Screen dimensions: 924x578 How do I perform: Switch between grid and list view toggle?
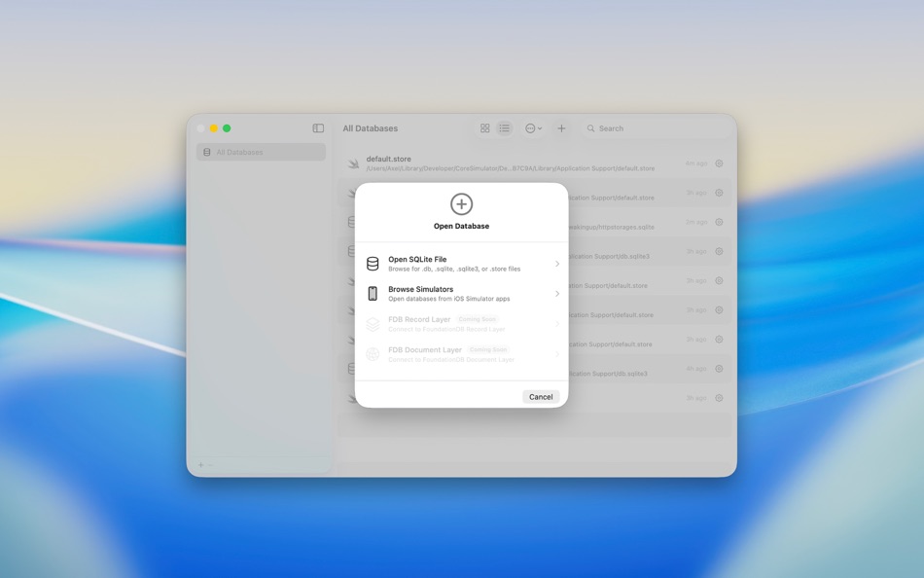(494, 127)
